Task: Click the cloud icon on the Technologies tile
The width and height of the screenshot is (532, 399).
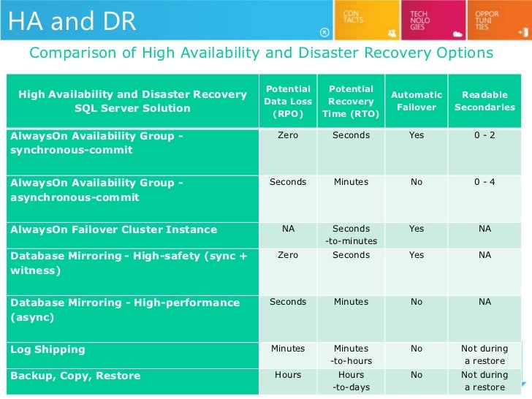Action: 457,34
